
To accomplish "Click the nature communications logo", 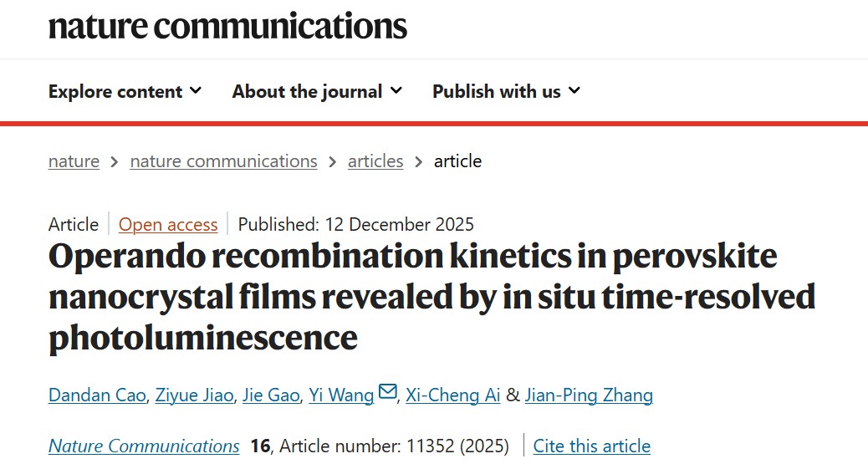I will click(227, 26).
